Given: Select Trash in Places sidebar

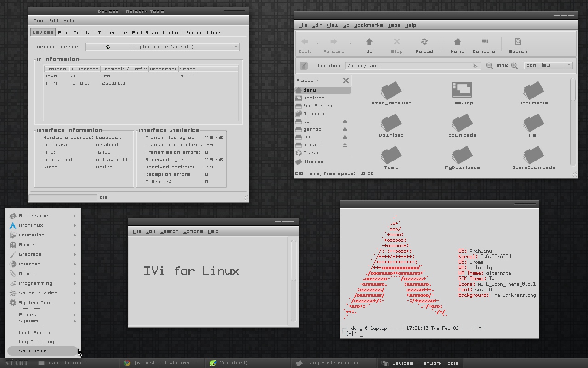Looking at the screenshot, I should coord(323,153).
